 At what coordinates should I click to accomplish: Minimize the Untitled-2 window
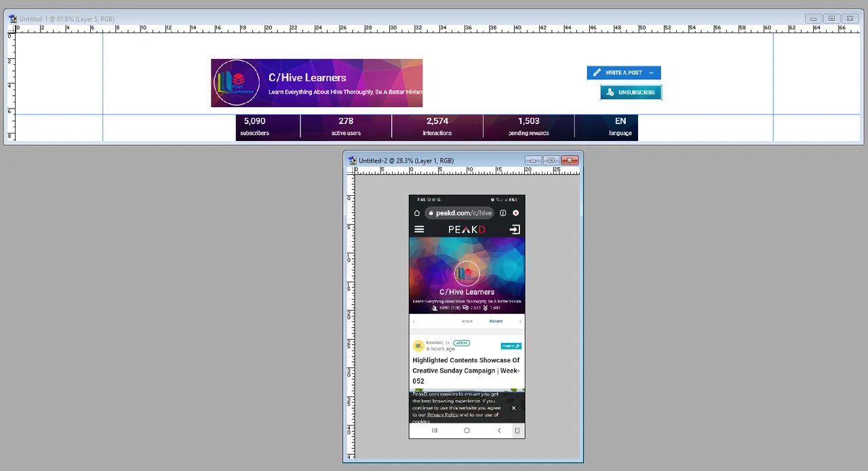click(533, 161)
